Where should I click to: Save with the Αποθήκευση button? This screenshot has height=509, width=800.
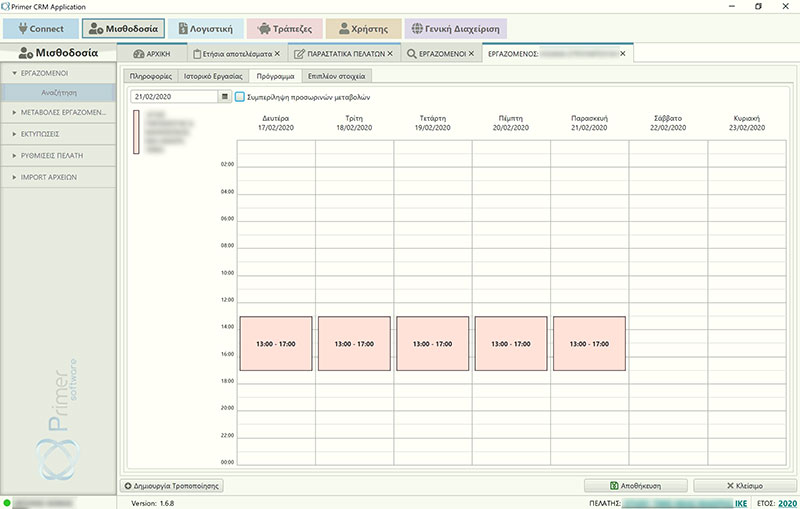[x=636, y=486]
